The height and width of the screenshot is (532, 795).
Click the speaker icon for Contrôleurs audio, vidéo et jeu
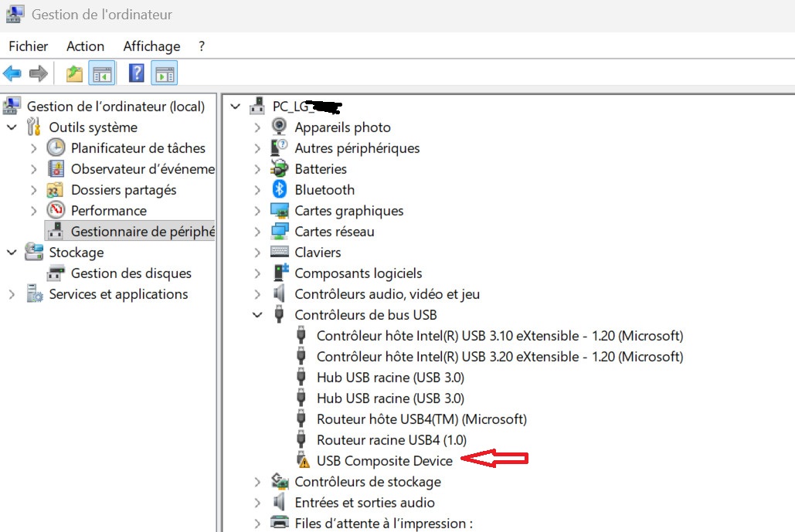click(x=279, y=293)
